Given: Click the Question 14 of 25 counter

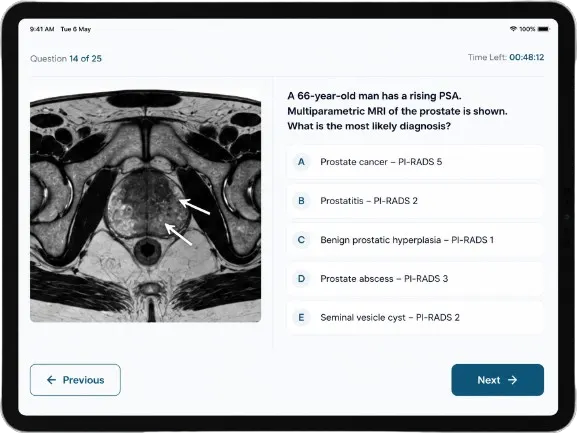Looking at the screenshot, I should (66, 58).
